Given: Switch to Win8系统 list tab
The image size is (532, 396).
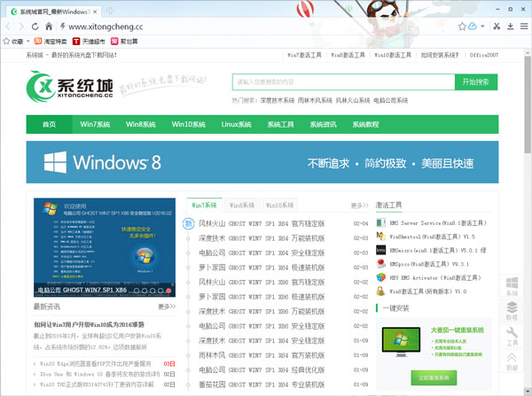Looking at the screenshot, I should click(241, 206).
